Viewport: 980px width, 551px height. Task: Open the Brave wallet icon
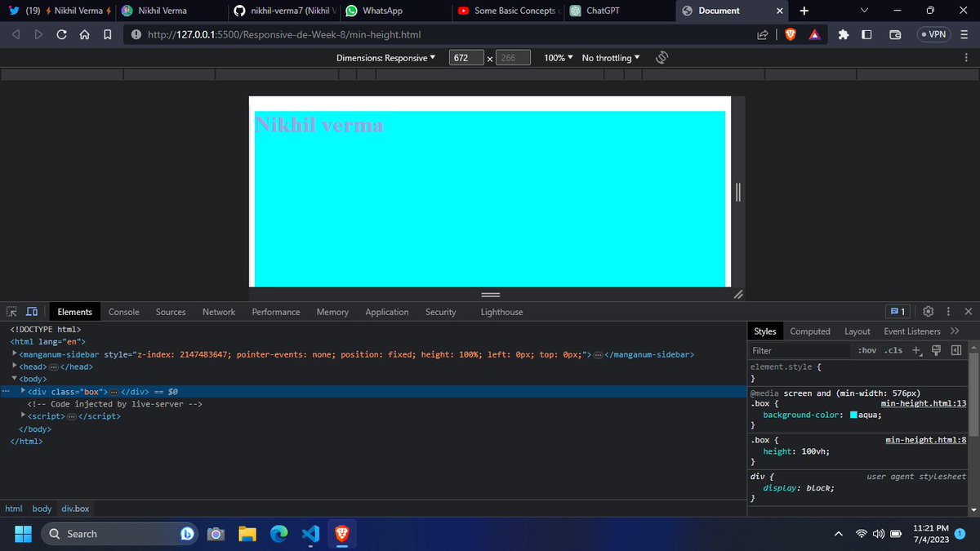pyautogui.click(x=895, y=35)
